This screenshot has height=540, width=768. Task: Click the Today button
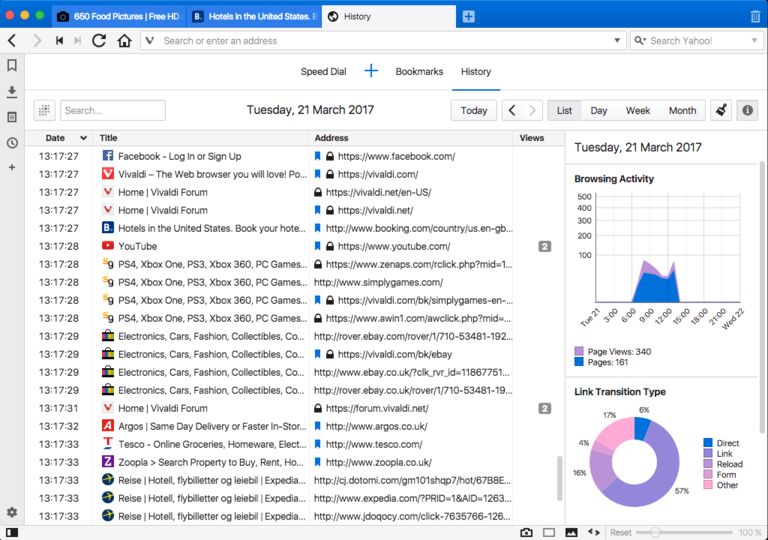click(473, 111)
